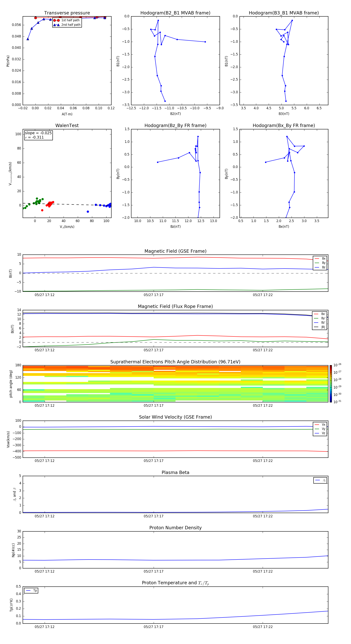This screenshot has width=351, height=644.
Task: Click 'Hodogram(B3_B1 MVAB frame)' title
Action: point(284,13)
